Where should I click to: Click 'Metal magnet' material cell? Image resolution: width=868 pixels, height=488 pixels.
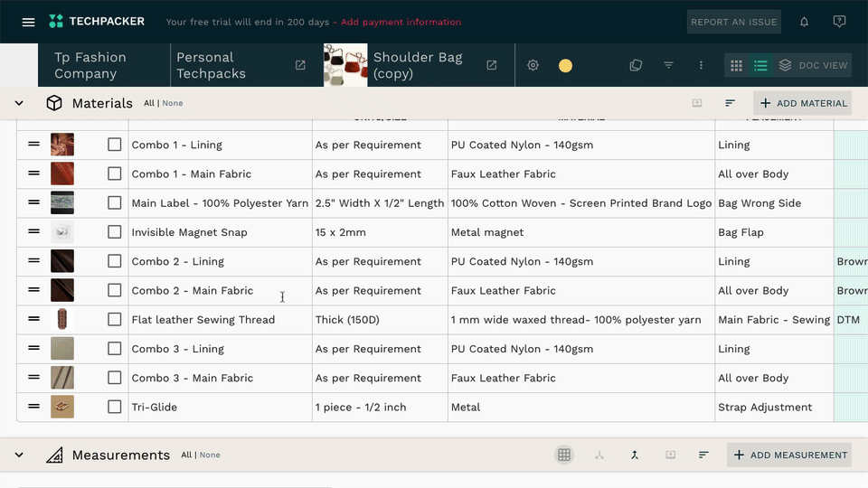coord(581,232)
